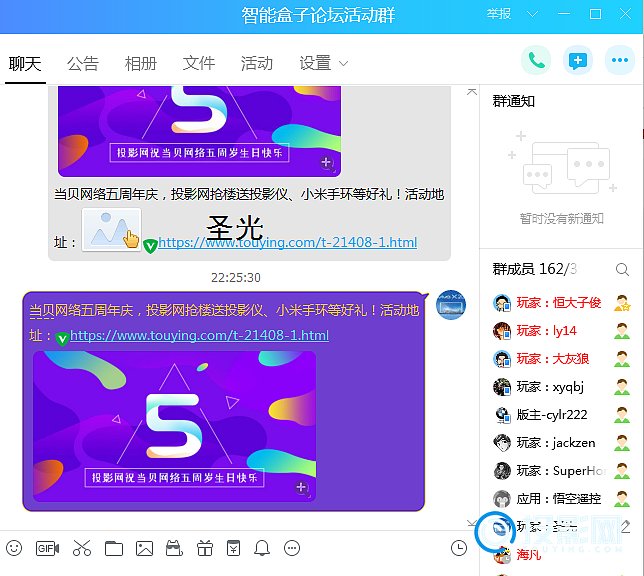Image resolution: width=644 pixels, height=576 pixels.
Task: Click zoom plus icon on top banner image
Action: [328, 163]
